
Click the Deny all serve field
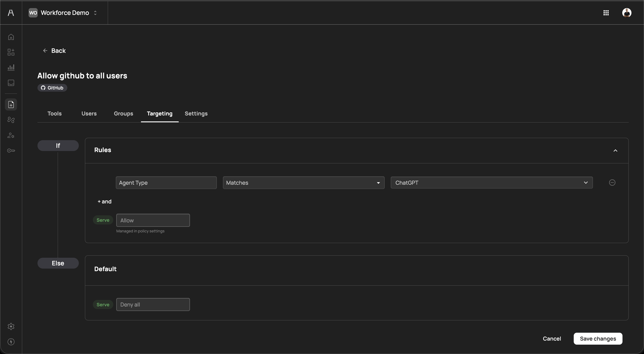(153, 305)
